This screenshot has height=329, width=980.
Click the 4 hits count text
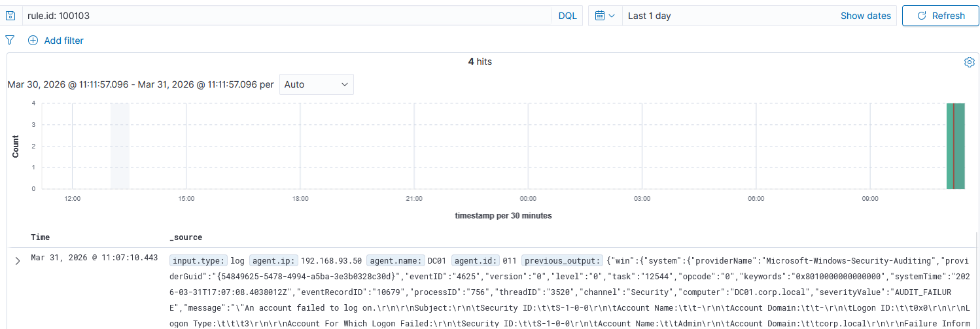[x=480, y=61]
